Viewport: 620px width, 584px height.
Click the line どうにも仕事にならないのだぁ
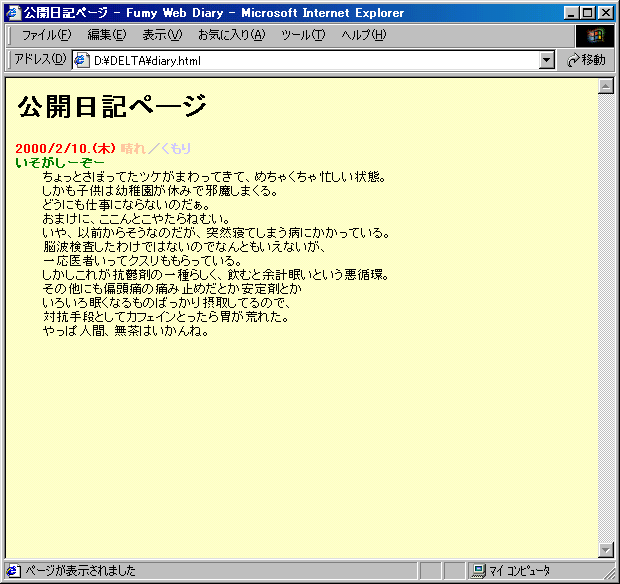126,204
